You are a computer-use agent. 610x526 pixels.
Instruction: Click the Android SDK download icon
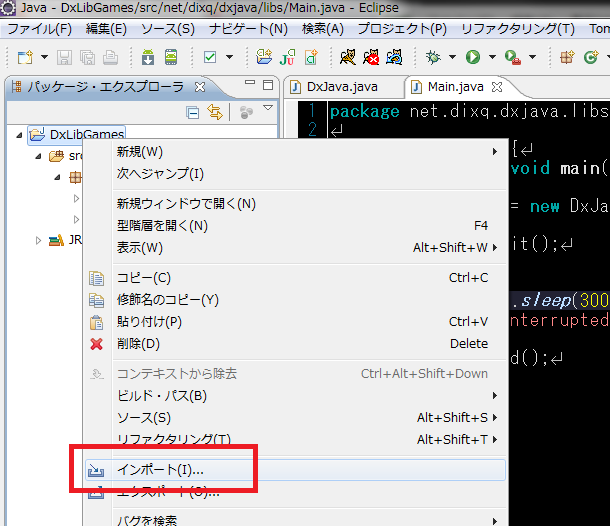click(x=148, y=57)
